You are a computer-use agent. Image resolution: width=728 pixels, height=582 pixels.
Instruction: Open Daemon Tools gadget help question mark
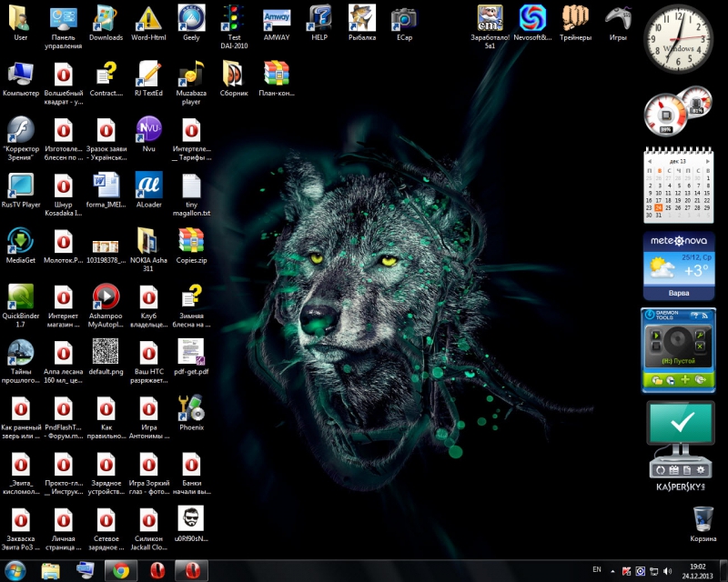pos(695,316)
